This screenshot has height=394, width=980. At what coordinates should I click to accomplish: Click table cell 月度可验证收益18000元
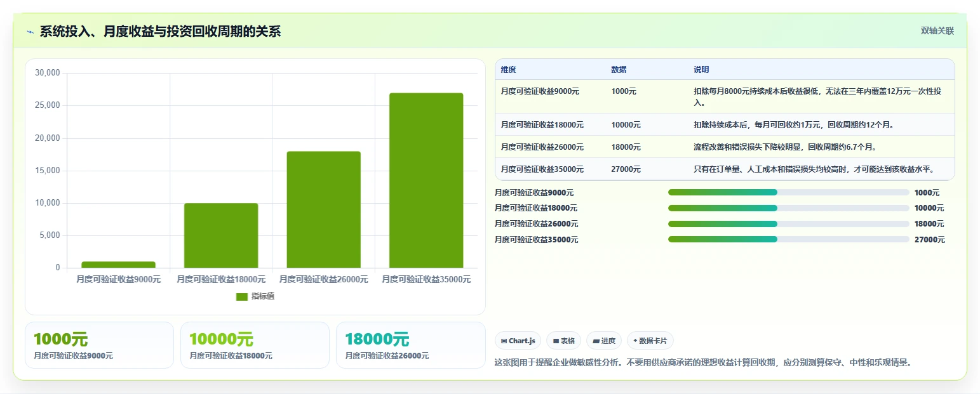(x=542, y=125)
